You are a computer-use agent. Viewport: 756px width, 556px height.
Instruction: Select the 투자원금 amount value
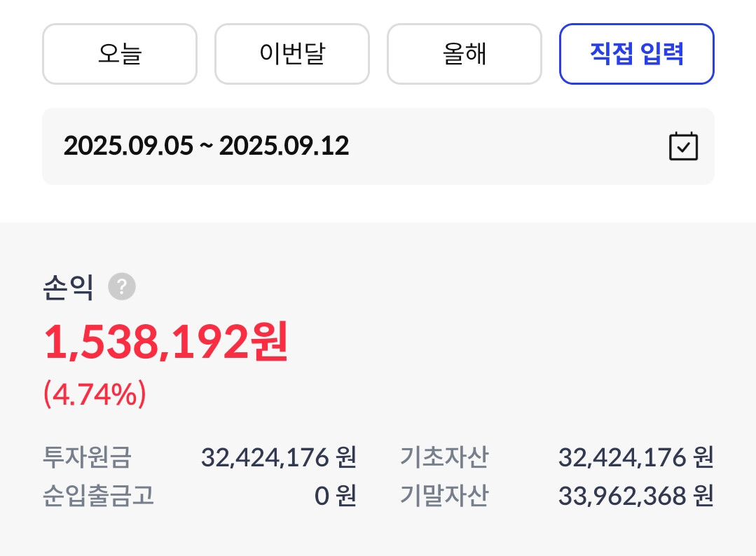coord(278,458)
